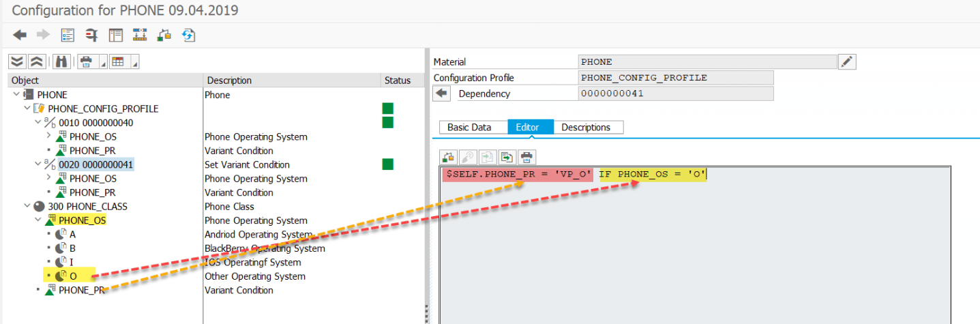
Task: Collapse highlighted PHONE_OS under PHONE_CLASS
Action: pos(38,220)
